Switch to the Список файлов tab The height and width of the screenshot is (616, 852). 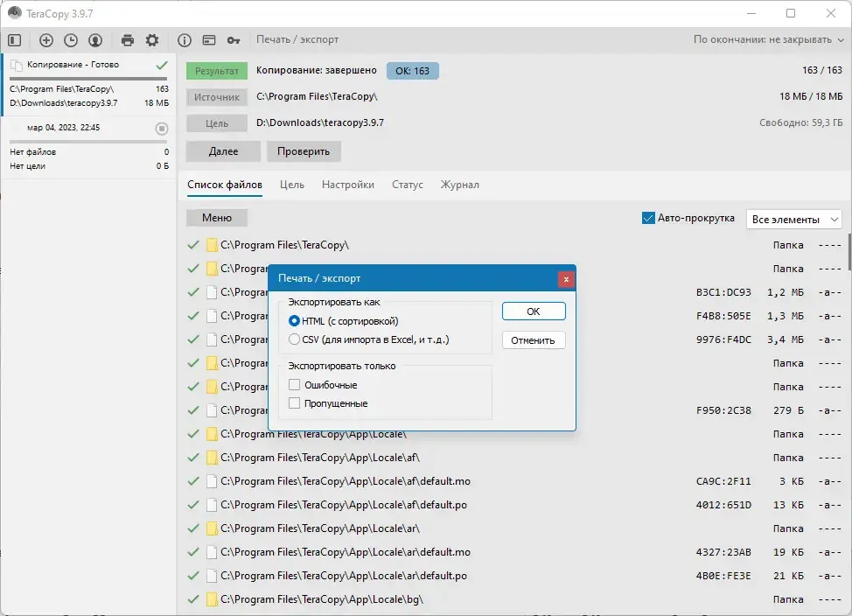[x=225, y=185]
